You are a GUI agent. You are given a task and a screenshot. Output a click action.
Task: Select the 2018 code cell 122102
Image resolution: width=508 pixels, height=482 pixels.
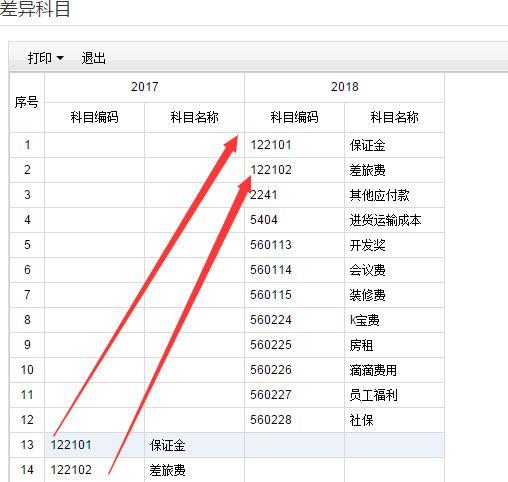coord(294,170)
